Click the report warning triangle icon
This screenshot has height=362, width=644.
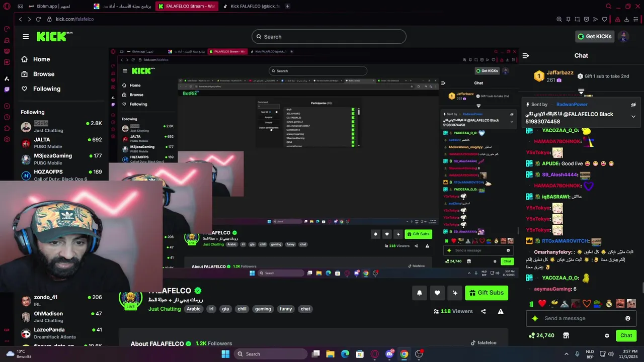(x=501, y=311)
